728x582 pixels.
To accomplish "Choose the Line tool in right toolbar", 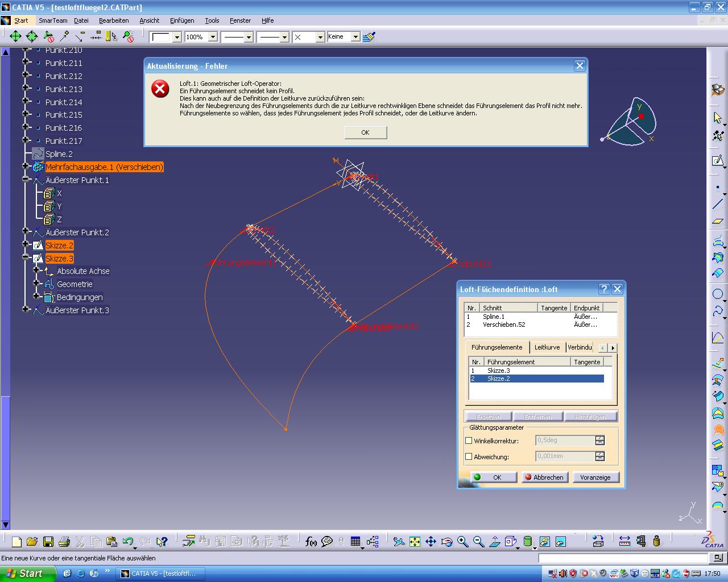I will point(718,204).
